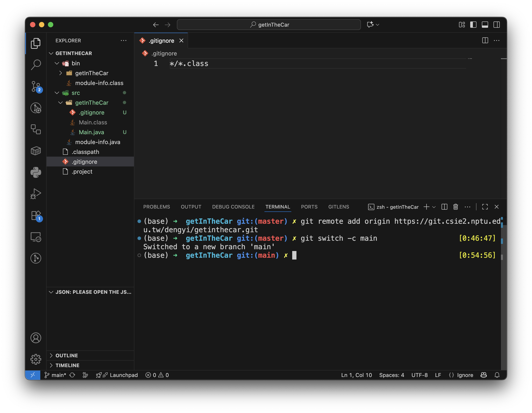532x413 pixels.
Task: Click the getInTheCar command center search box
Action: [269, 25]
